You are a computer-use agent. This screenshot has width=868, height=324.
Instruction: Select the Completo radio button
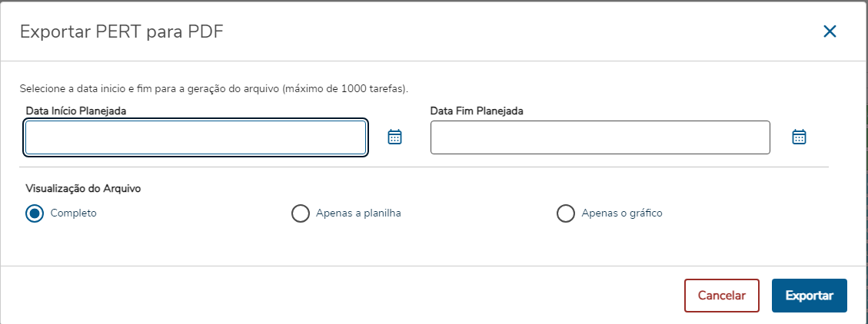(x=34, y=213)
